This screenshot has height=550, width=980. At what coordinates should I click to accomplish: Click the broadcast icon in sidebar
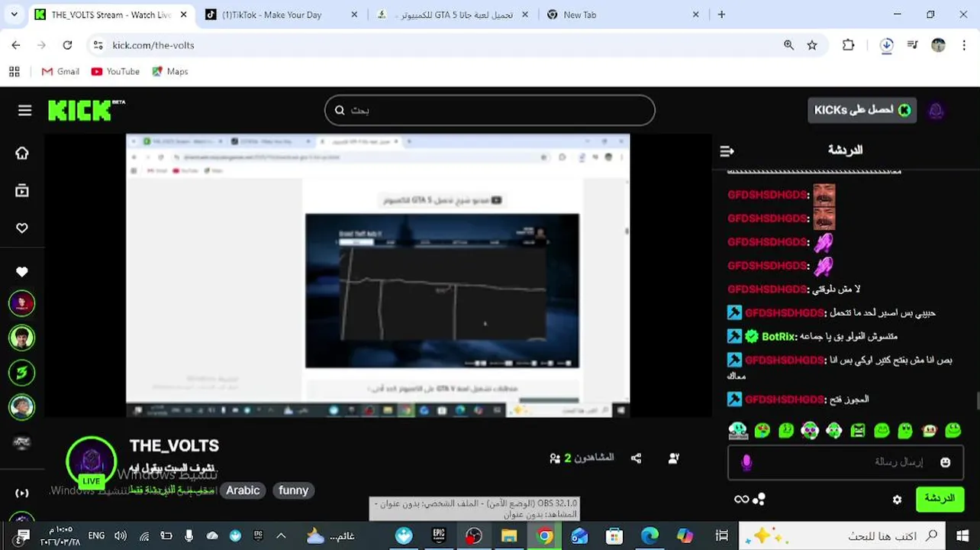22,493
